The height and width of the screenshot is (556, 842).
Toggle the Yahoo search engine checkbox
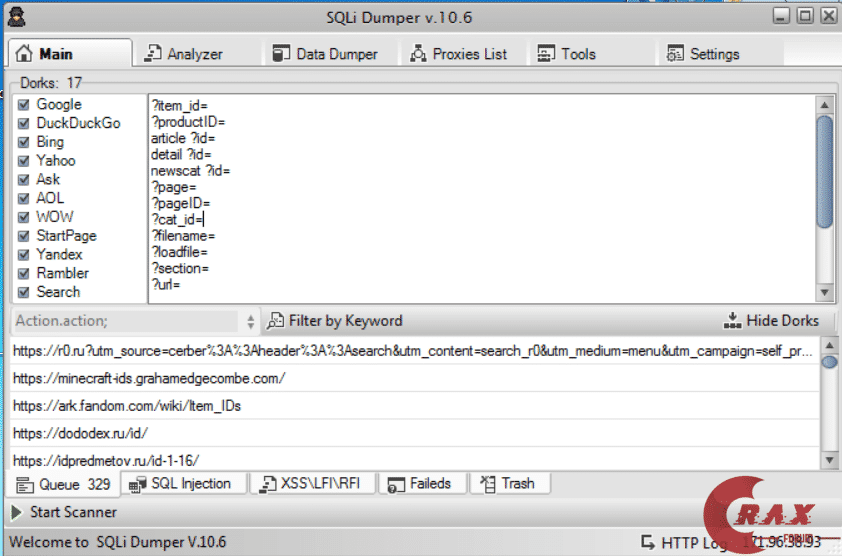[23, 161]
